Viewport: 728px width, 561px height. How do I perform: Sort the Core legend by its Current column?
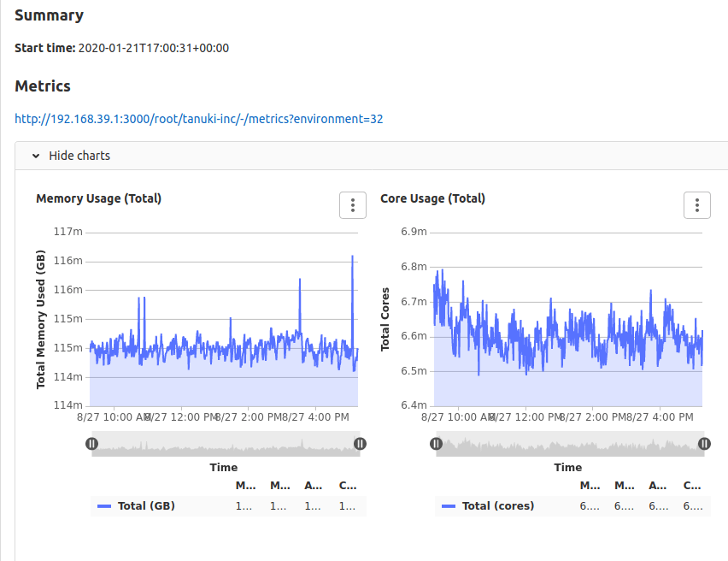690,485
